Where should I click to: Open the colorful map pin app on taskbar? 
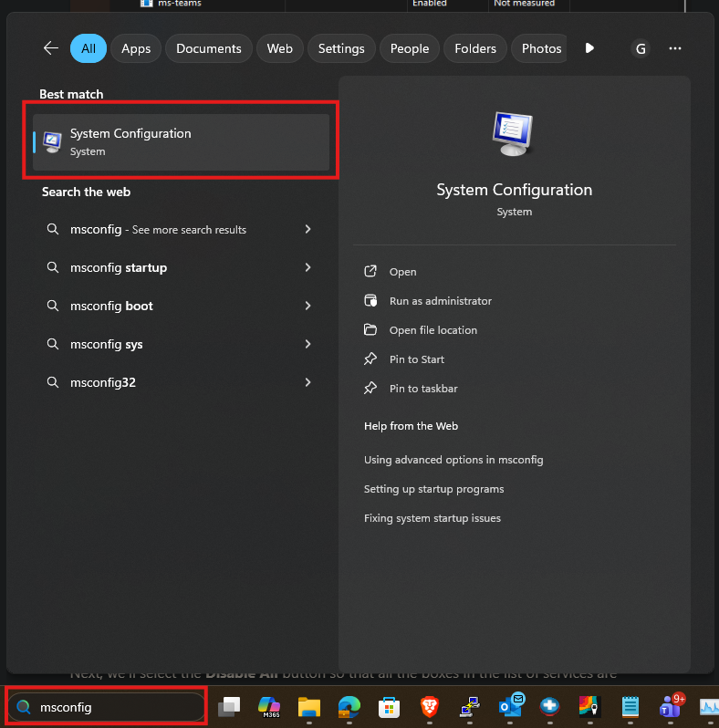(589, 706)
